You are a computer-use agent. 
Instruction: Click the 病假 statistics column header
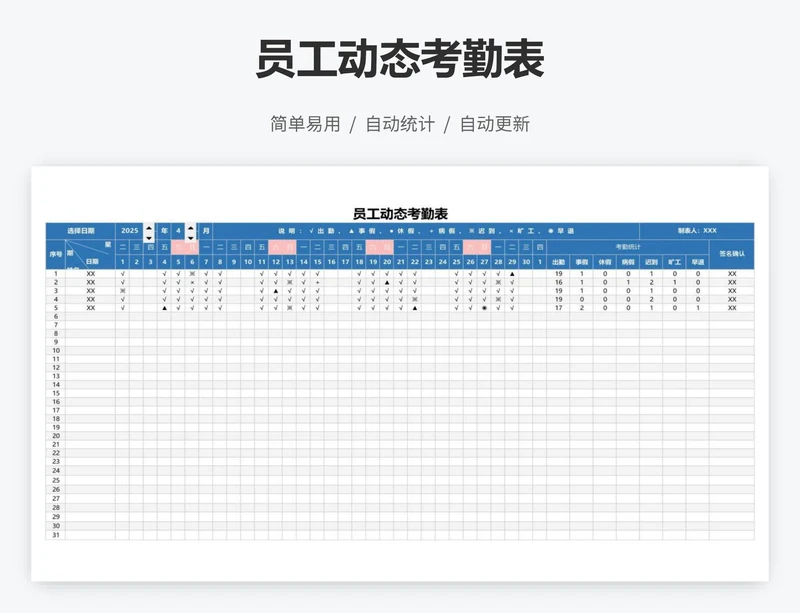point(628,262)
